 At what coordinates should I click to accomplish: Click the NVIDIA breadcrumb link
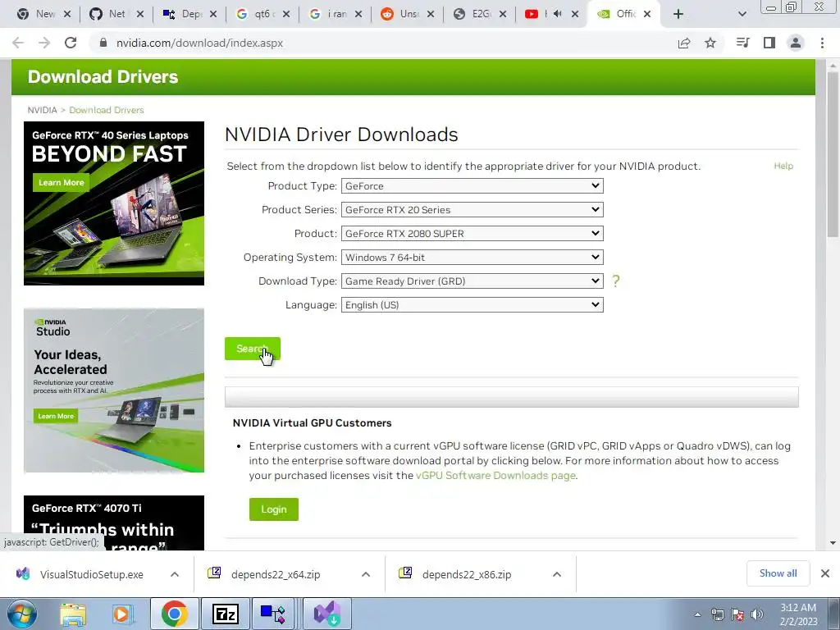(x=43, y=110)
